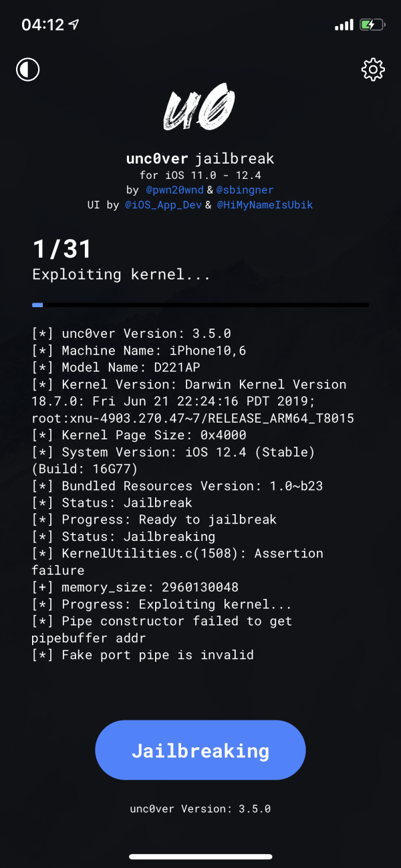Tap the location arrow status icon
The image size is (401, 868).
(x=74, y=25)
